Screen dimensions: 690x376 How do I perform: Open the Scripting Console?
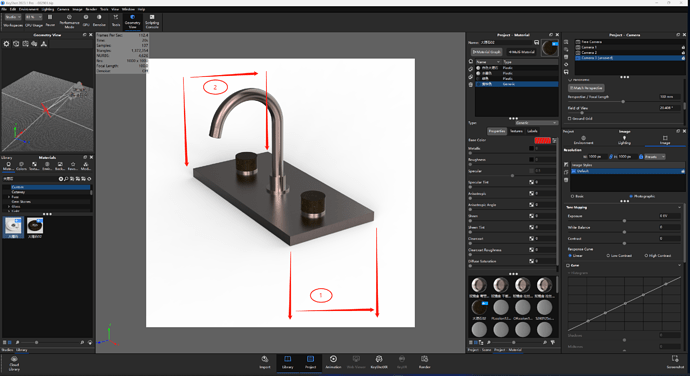(x=152, y=21)
